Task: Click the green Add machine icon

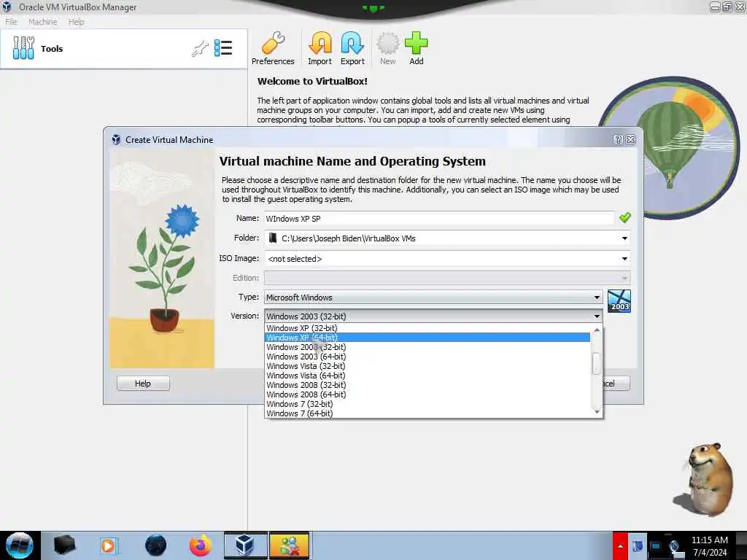Action: point(417,49)
